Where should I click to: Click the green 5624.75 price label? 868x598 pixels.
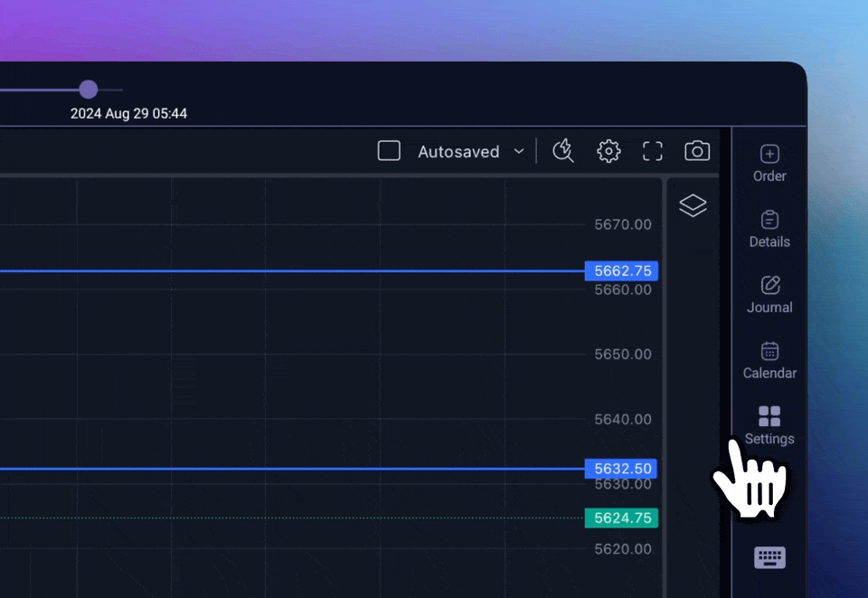coord(621,518)
